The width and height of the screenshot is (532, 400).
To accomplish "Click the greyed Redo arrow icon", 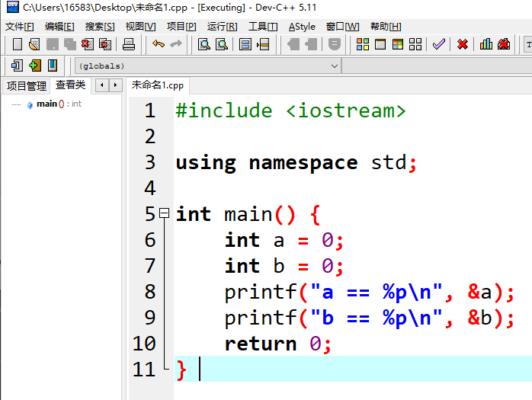I will tap(176, 44).
